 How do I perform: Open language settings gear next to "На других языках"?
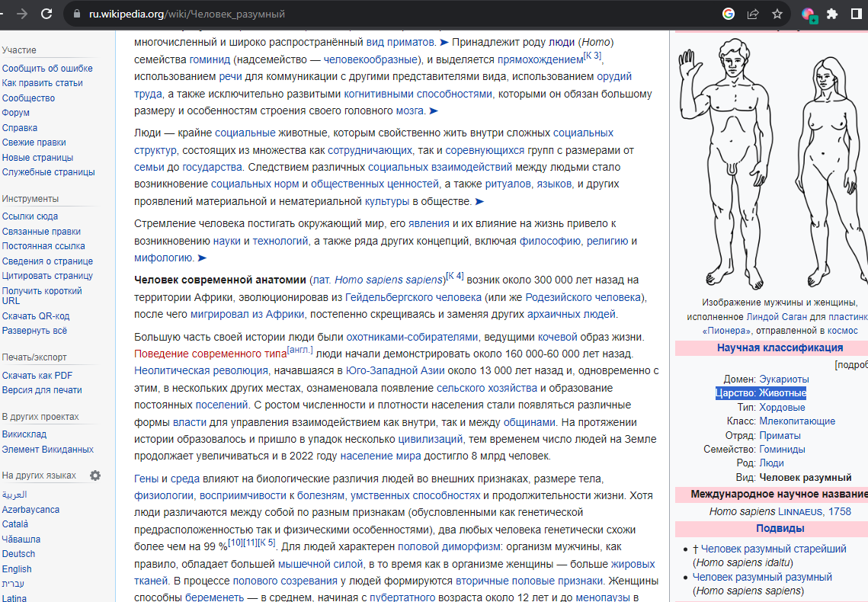(95, 476)
